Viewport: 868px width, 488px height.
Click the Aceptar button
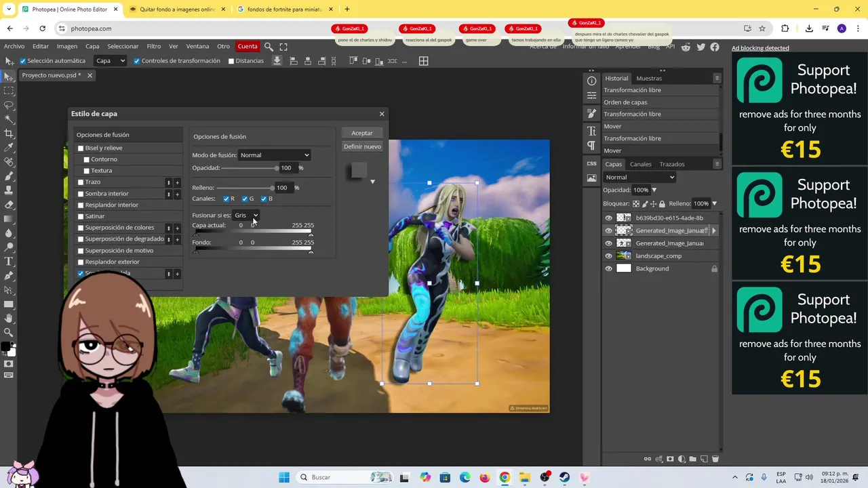click(x=362, y=133)
